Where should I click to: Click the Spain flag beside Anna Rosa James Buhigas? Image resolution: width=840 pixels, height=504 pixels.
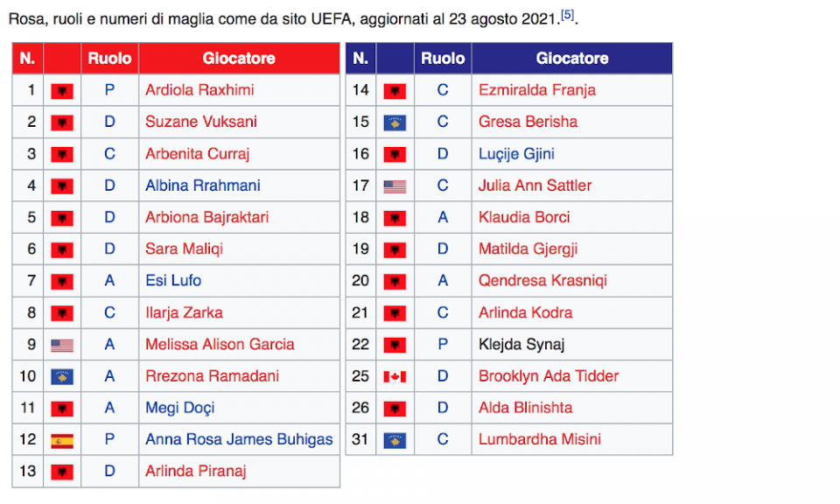(x=62, y=441)
